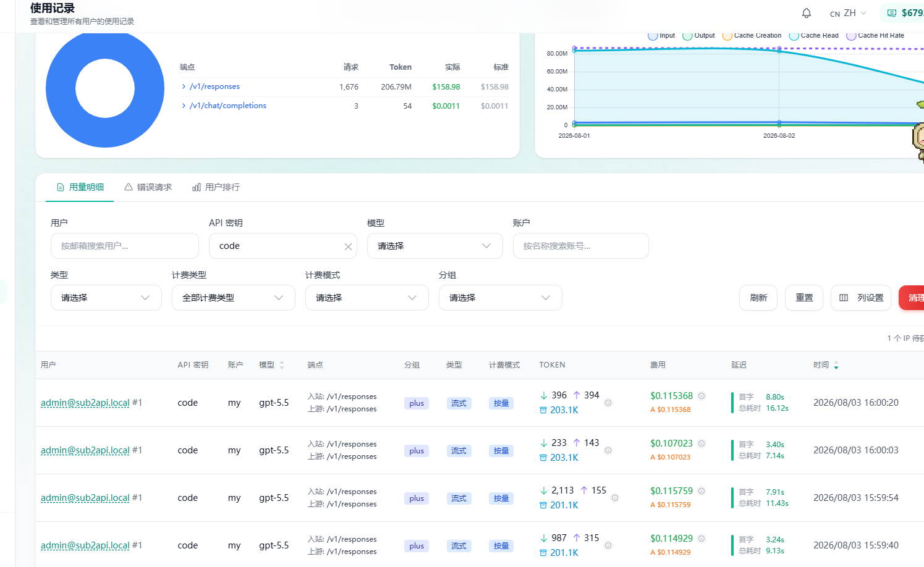This screenshot has height=567, width=924.
Task: Open the 类型 filter dropdown
Action: tap(106, 298)
